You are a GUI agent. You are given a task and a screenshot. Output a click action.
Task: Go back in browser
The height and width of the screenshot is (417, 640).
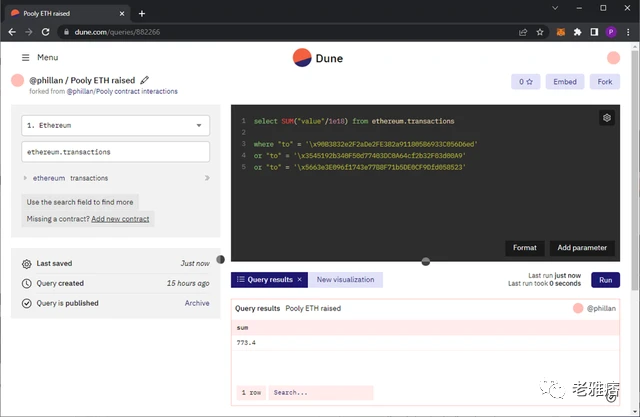[12, 32]
